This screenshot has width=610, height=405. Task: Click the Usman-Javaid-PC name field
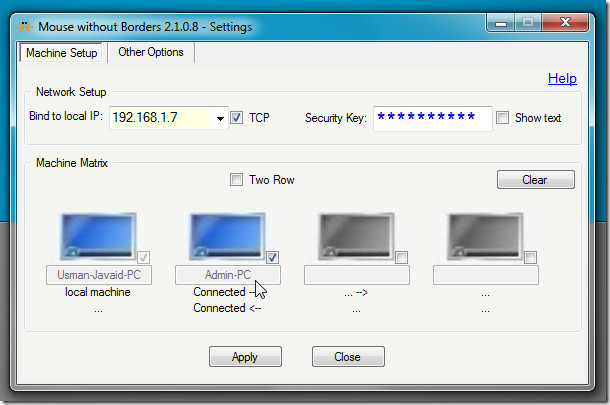coord(99,275)
